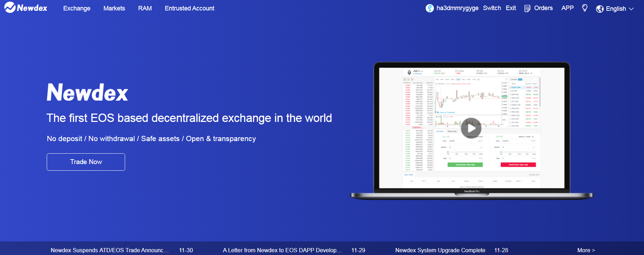This screenshot has height=255, width=644.
Task: Click the account avatar icon beside ha3dmmrygyge
Action: [430, 8]
